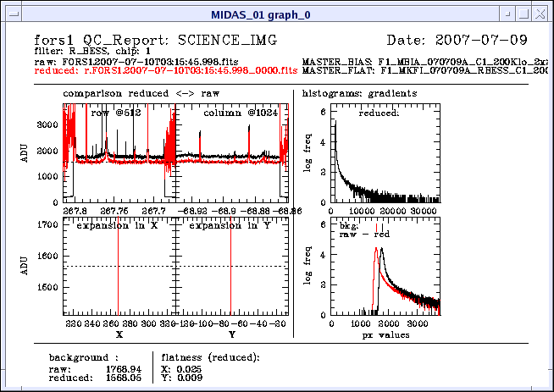This screenshot has height=392, width=554.
Task: Open the window menu button in title bar
Action: coord(12,14)
